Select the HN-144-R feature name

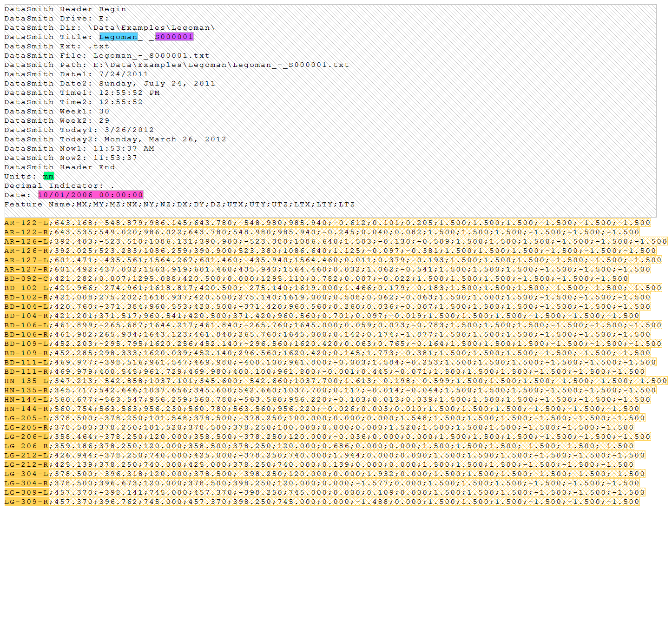click(26, 409)
